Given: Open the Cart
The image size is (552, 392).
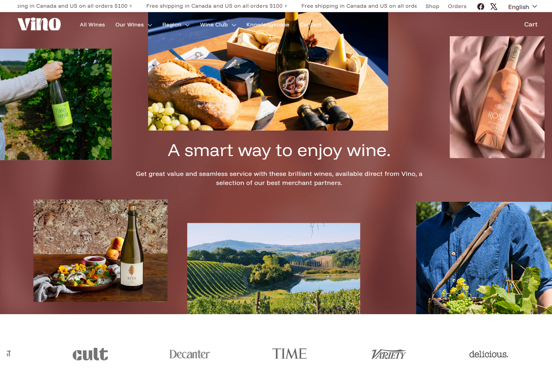Looking at the screenshot, I should (530, 24).
